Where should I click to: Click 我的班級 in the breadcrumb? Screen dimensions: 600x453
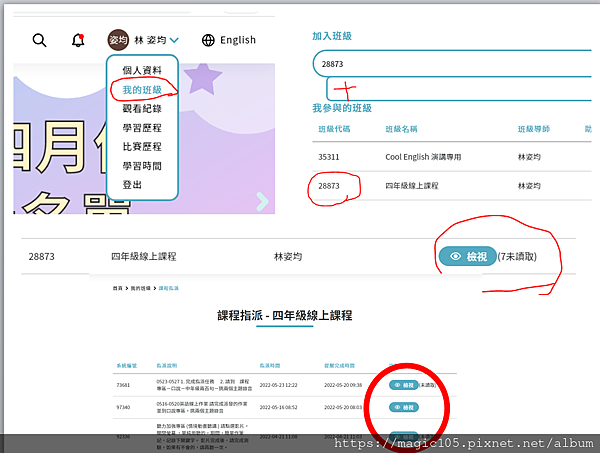[140, 288]
